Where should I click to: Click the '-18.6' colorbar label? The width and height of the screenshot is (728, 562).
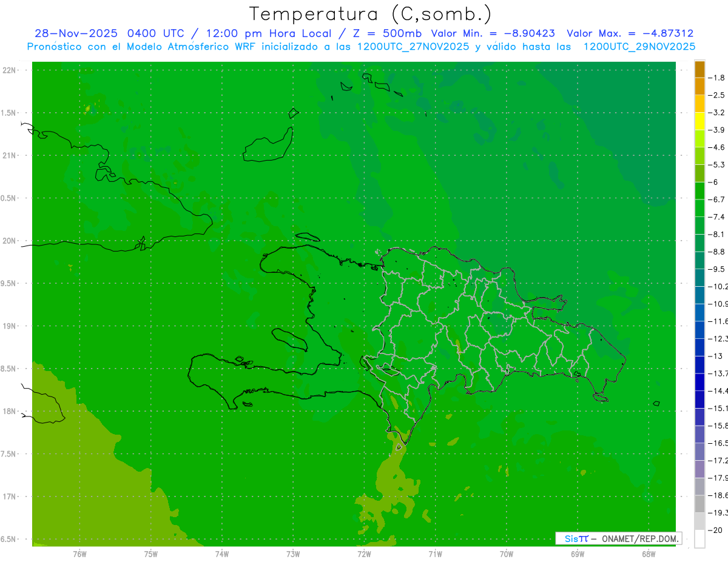718,495
